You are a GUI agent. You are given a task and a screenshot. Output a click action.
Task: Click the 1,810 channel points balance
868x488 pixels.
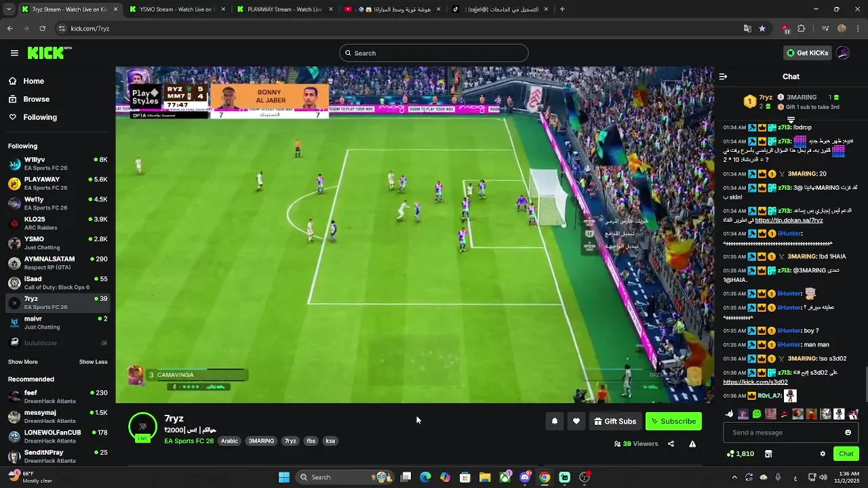tap(740, 453)
